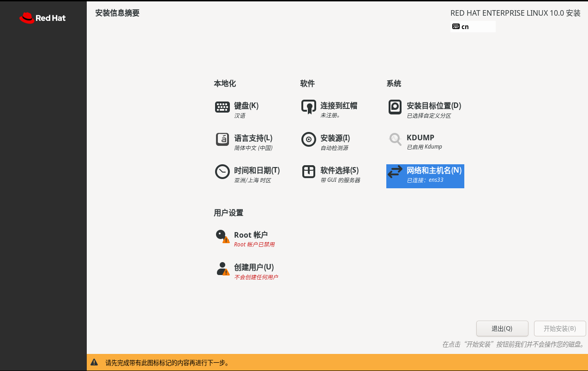Click the orange warning message text

coord(168,363)
